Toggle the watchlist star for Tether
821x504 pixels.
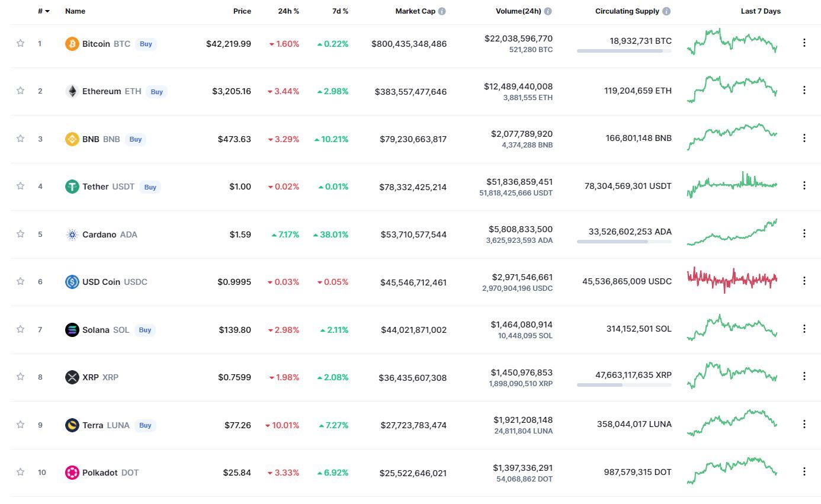click(x=20, y=186)
